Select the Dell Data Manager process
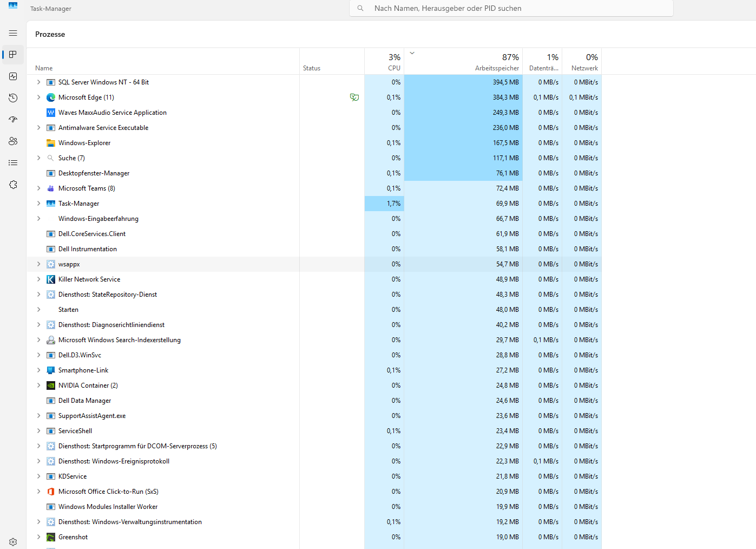This screenshot has width=756, height=549. pyautogui.click(x=314, y=401)
